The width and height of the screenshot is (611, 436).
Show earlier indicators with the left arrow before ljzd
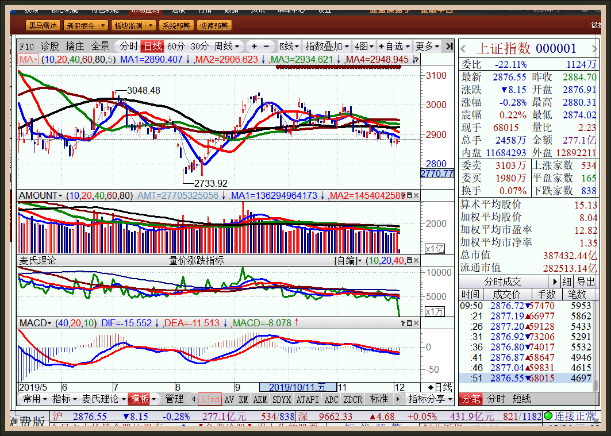coord(194,399)
